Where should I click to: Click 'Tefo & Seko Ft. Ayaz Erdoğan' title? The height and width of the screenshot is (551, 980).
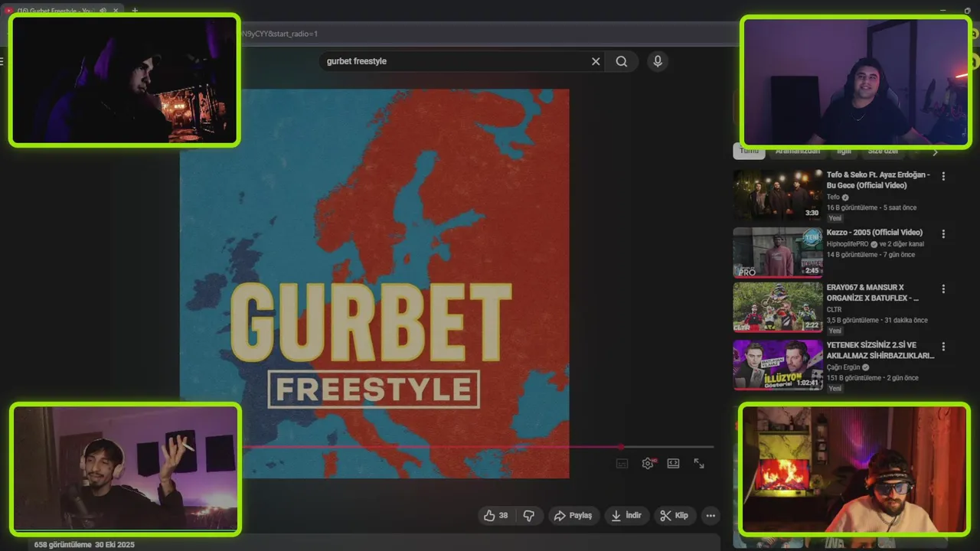click(878, 180)
